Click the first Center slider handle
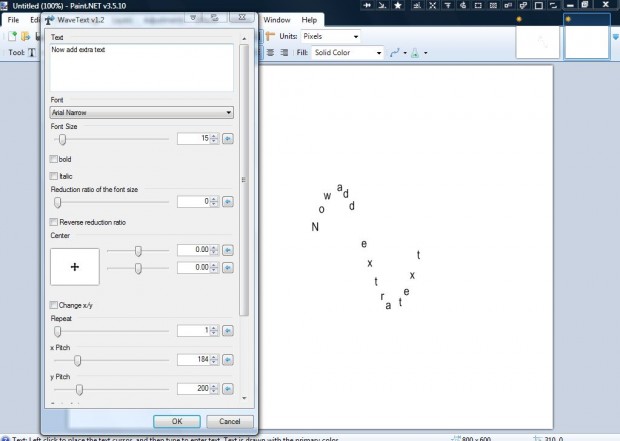 point(138,251)
